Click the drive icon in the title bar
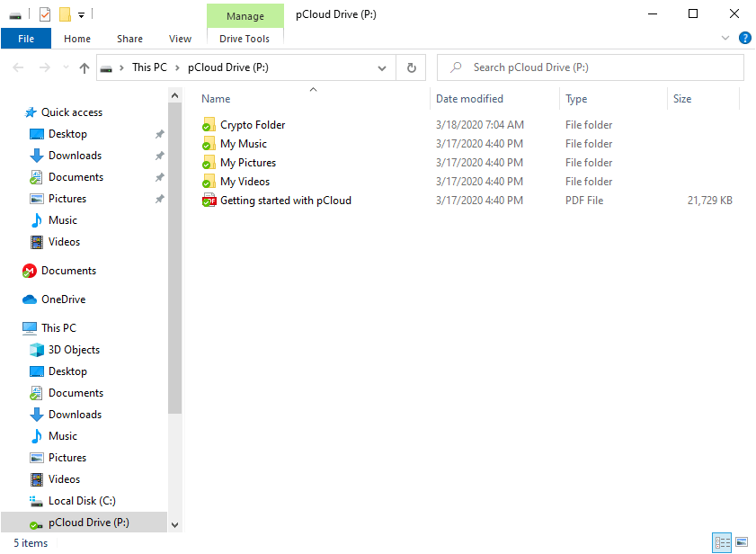The height and width of the screenshot is (554, 756). click(x=15, y=15)
